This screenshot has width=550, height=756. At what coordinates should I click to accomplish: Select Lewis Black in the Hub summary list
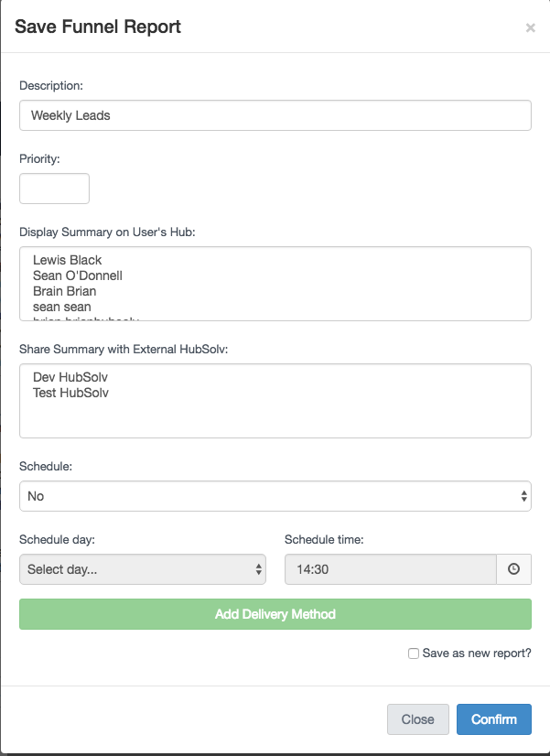[x=67, y=260]
